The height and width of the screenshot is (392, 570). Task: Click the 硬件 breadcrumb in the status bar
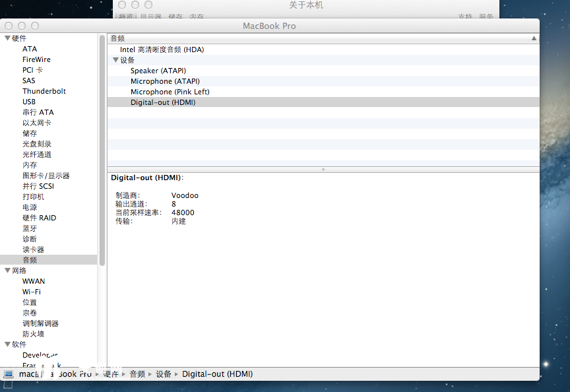tap(112, 374)
